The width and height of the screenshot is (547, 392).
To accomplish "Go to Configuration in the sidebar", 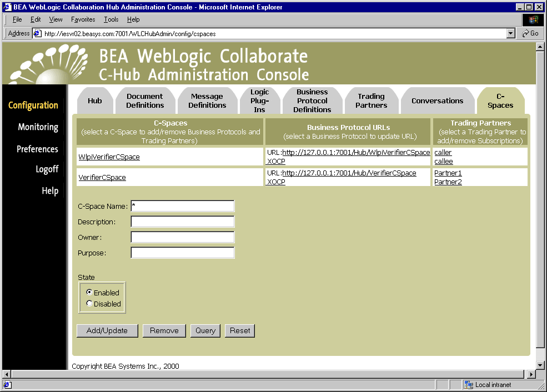I will click(x=33, y=105).
